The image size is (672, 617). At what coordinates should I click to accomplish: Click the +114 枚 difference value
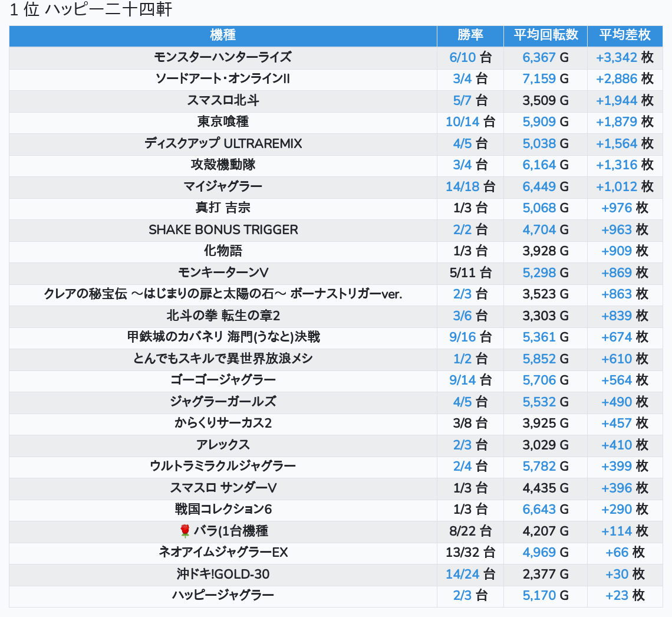(x=624, y=531)
